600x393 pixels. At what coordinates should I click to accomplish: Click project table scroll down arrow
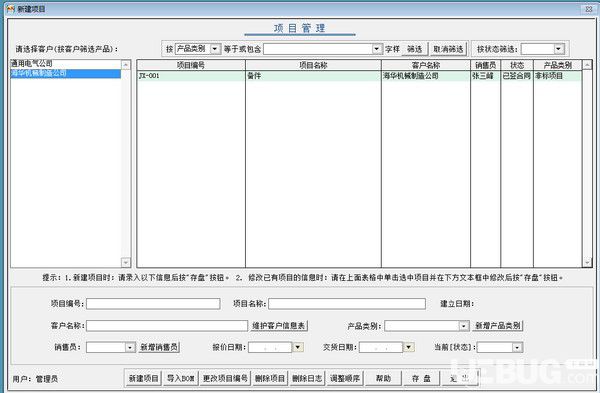[x=587, y=262]
